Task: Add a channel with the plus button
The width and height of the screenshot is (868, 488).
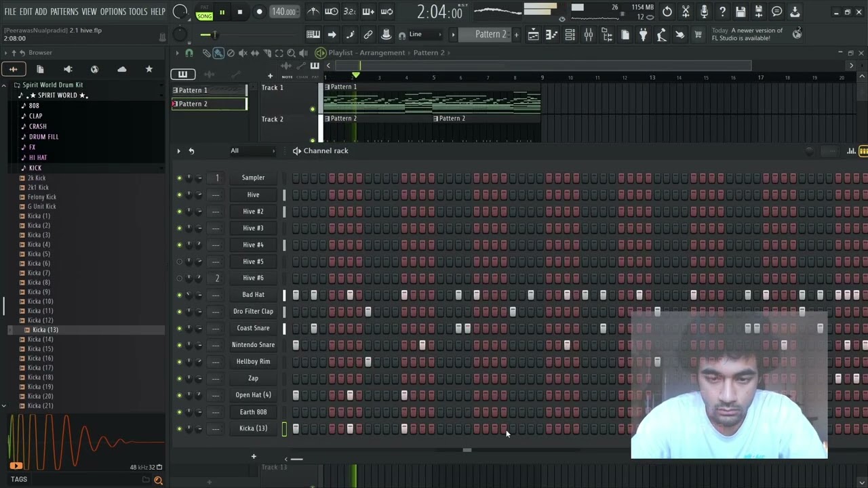Action: [254, 457]
